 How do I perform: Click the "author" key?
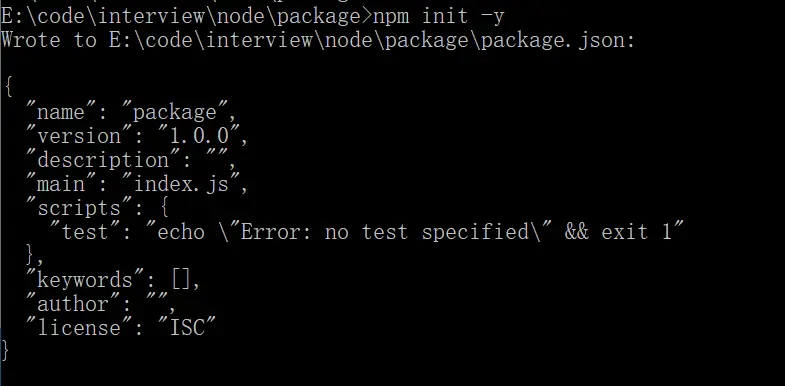pyautogui.click(x=73, y=304)
